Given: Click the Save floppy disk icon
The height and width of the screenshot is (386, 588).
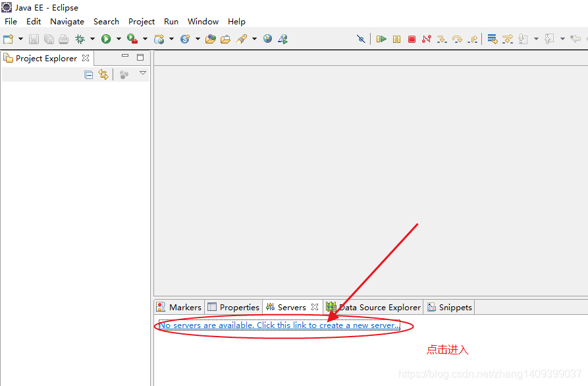Looking at the screenshot, I should pyautogui.click(x=34, y=39).
